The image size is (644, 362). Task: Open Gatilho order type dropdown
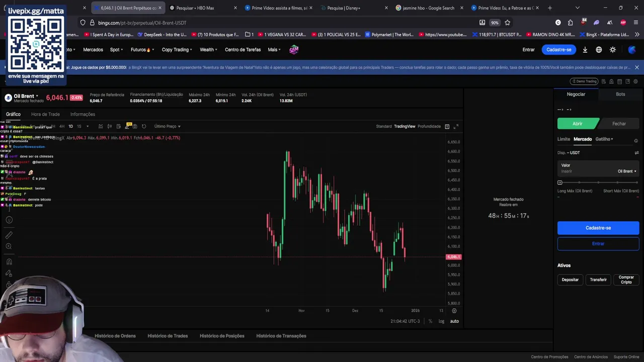tap(604, 139)
